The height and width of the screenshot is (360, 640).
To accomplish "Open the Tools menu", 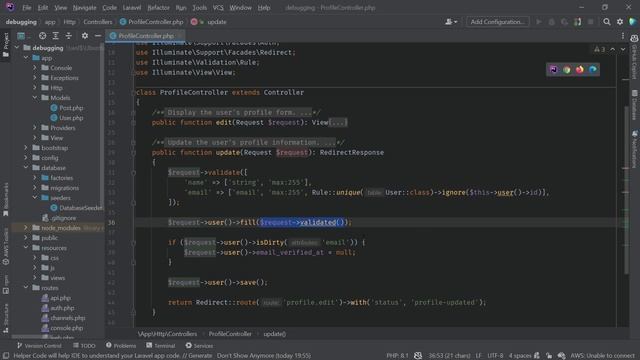I will point(200,8).
